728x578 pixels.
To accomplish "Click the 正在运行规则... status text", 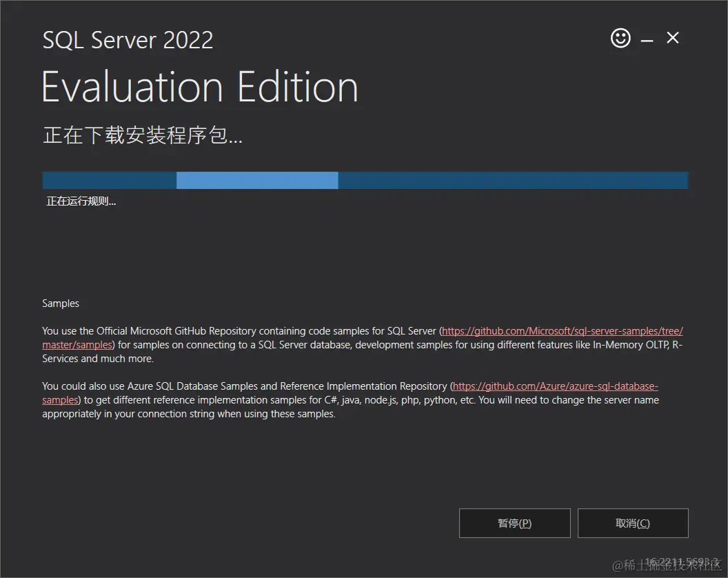I will pyautogui.click(x=81, y=201).
